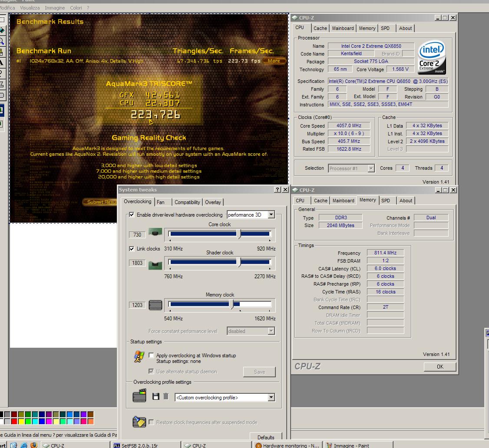489x448 pixels.
Task: Pick the brown color swatch in Paint
Action: pos(90,414)
